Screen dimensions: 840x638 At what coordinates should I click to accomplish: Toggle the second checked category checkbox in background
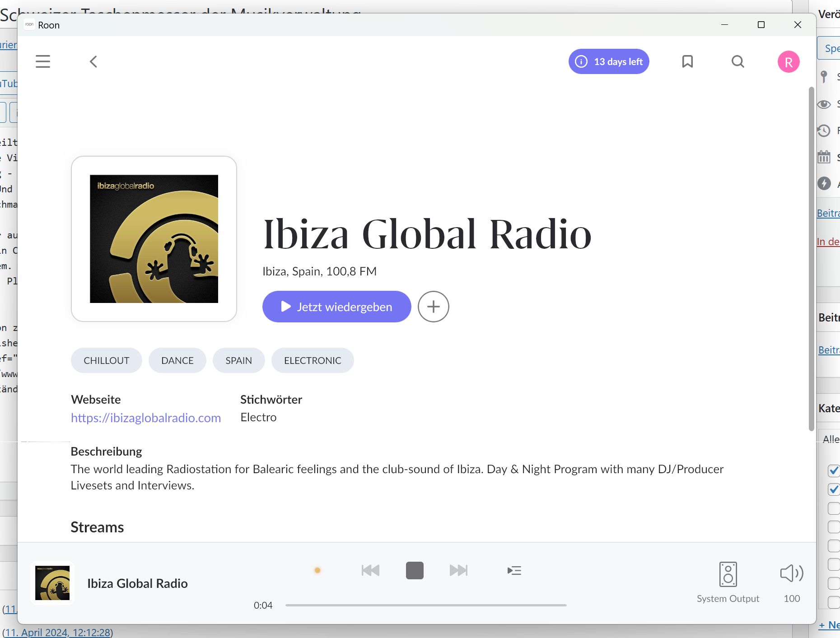[834, 489]
